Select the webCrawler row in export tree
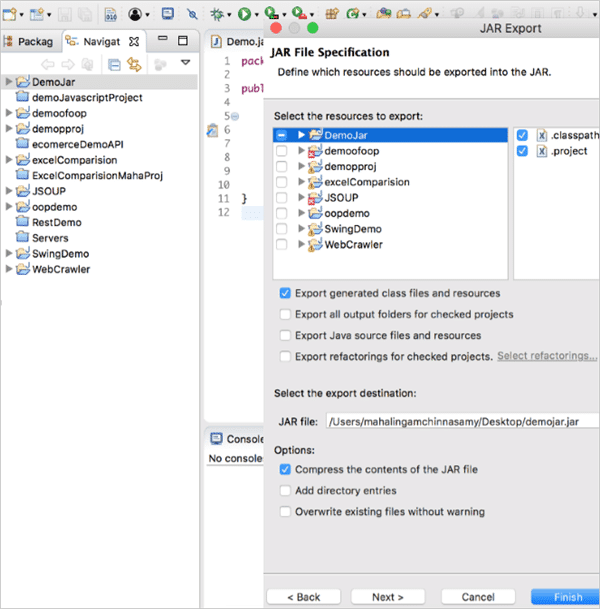The image size is (600, 609). click(x=390, y=244)
